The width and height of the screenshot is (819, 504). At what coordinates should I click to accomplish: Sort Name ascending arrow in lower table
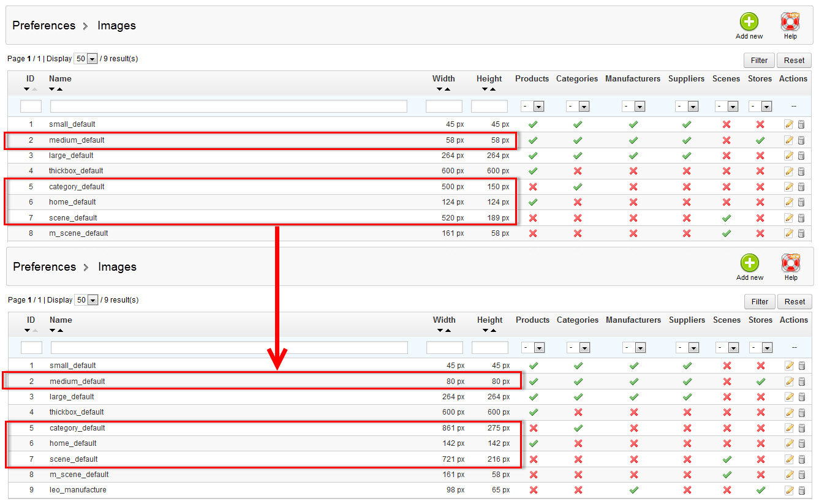60,331
